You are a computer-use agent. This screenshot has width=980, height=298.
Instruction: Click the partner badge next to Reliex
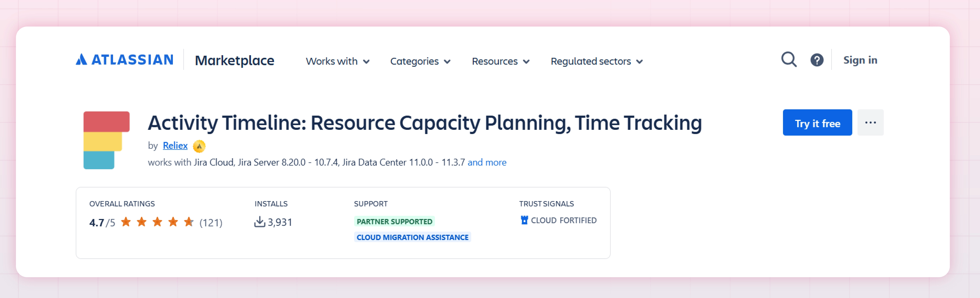click(x=199, y=146)
